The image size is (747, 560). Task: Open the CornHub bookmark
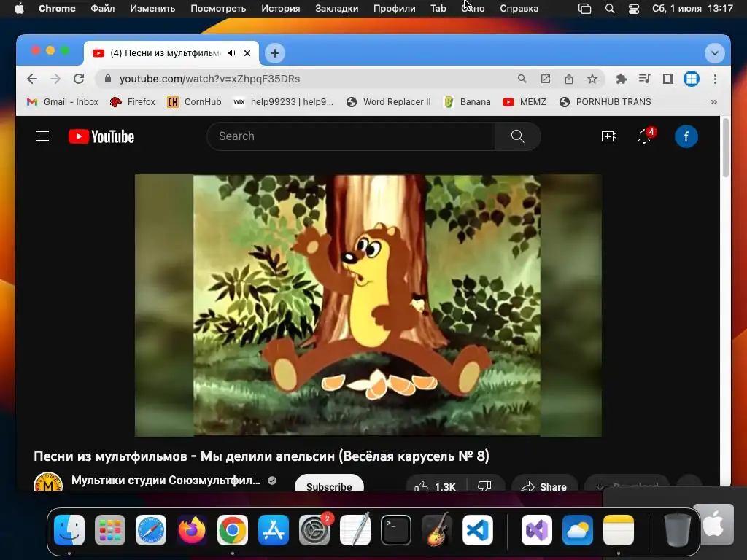point(194,102)
